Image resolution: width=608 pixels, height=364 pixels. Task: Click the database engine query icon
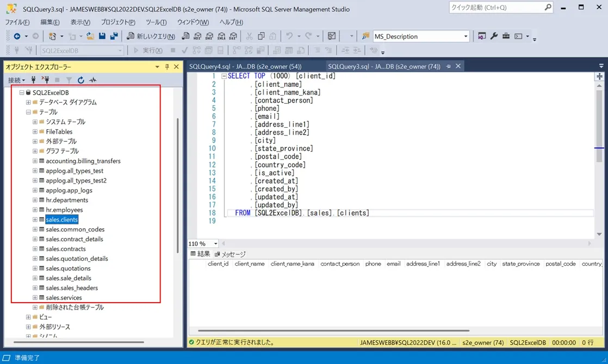point(186,36)
